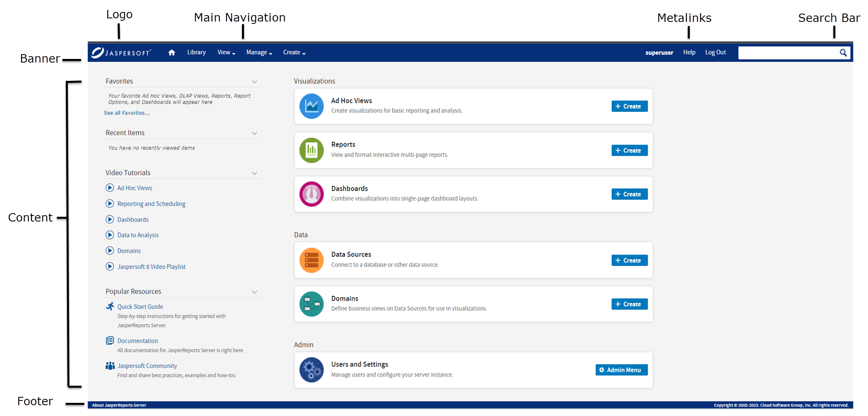Click play icon beside Data to Analysis
Screen dimensions: 868x416
pyautogui.click(x=110, y=235)
